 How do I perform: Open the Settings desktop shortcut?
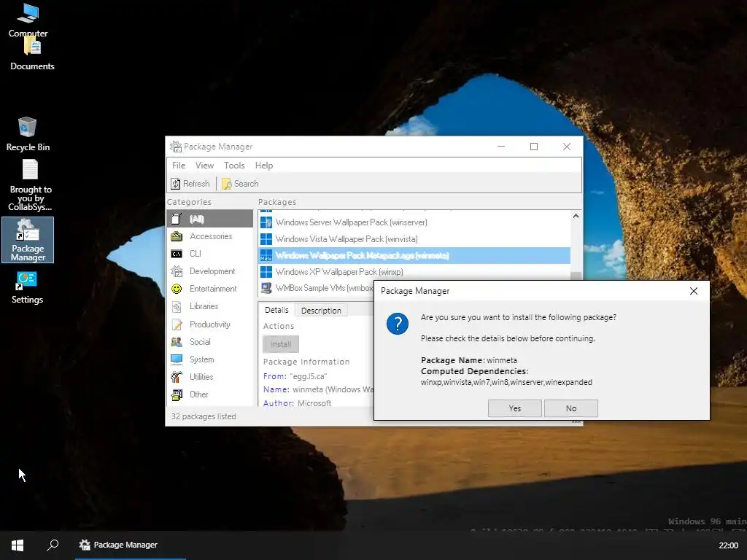(x=27, y=287)
